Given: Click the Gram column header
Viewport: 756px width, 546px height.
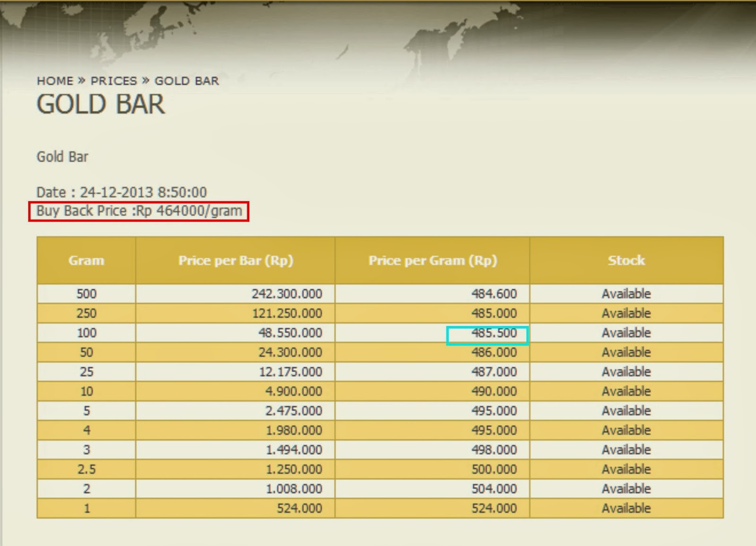Looking at the screenshot, I should (x=86, y=260).
